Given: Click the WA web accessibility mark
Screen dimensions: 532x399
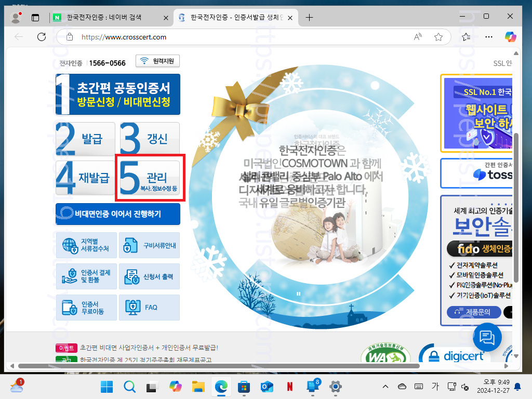Looking at the screenshot, I should 385,353.
